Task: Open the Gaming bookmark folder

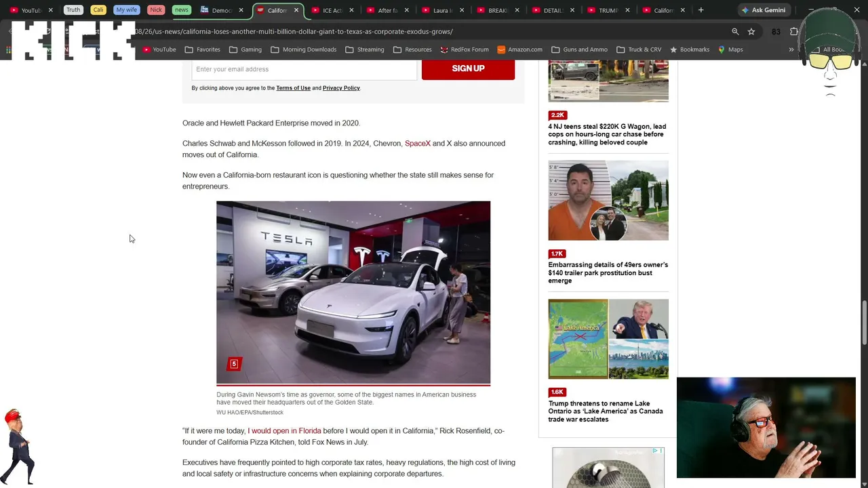Action: click(x=245, y=49)
